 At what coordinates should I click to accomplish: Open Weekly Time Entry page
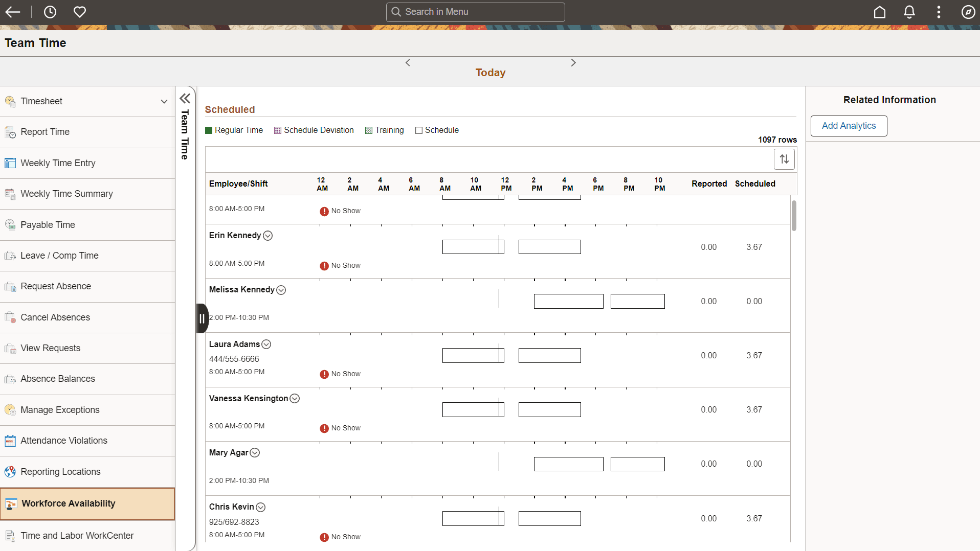pyautogui.click(x=87, y=163)
